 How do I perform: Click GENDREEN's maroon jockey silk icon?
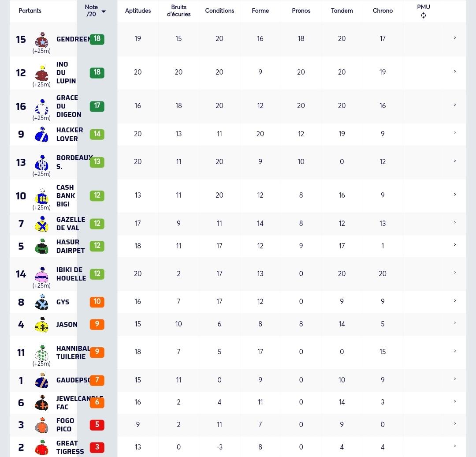pyautogui.click(x=42, y=40)
